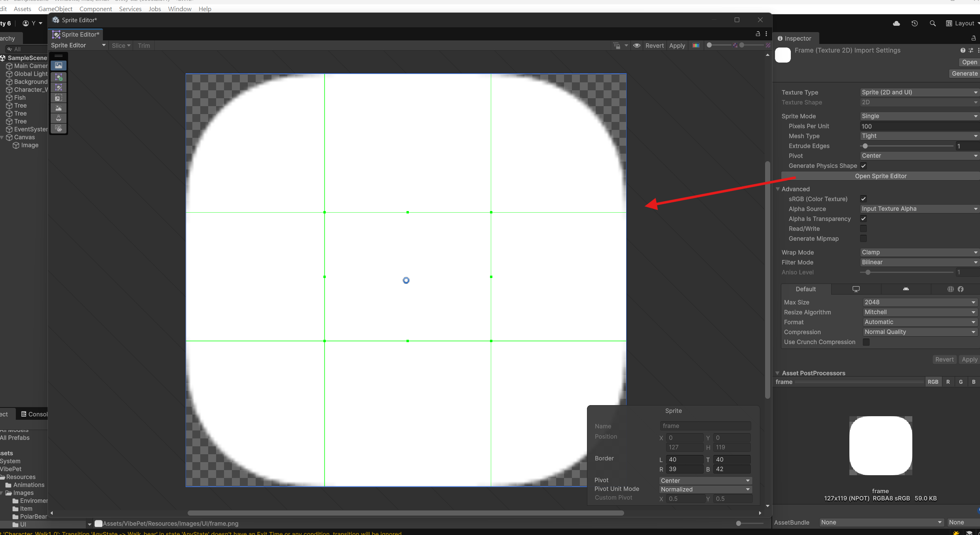This screenshot has width=980, height=535.
Task: Open the Assets menu
Action: (x=22, y=9)
